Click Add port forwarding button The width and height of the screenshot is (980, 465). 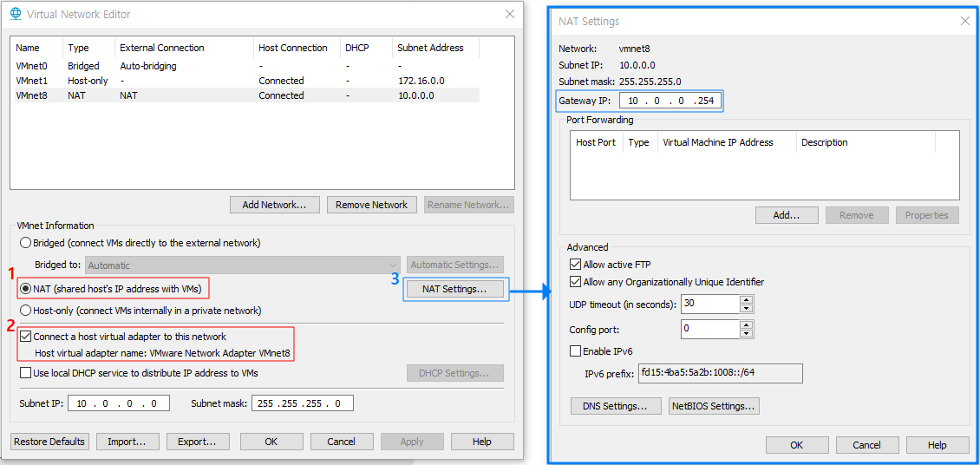click(x=787, y=215)
